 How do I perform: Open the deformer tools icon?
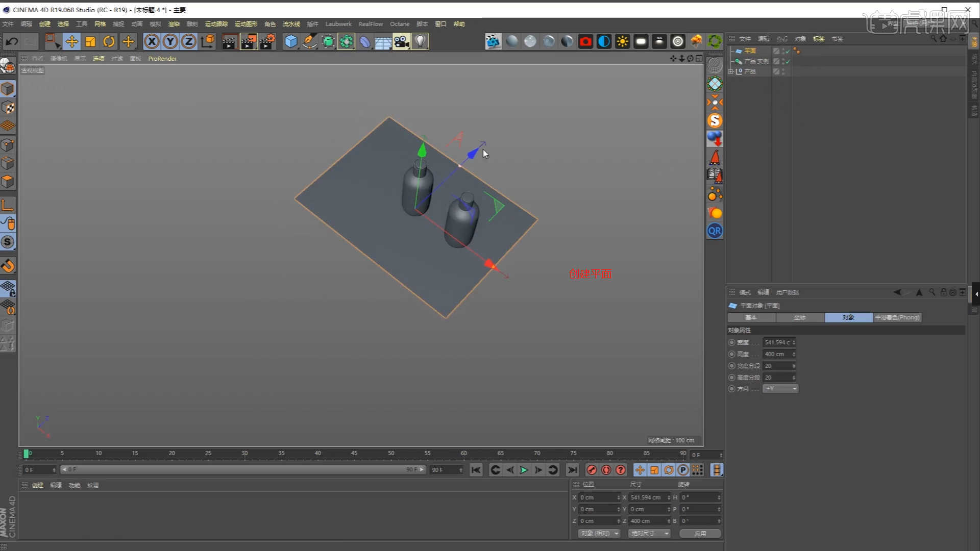click(364, 41)
